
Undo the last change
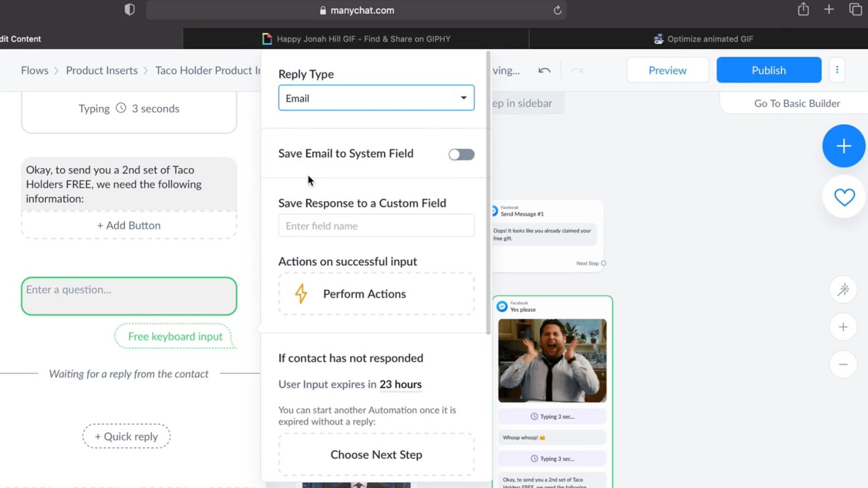tap(544, 70)
